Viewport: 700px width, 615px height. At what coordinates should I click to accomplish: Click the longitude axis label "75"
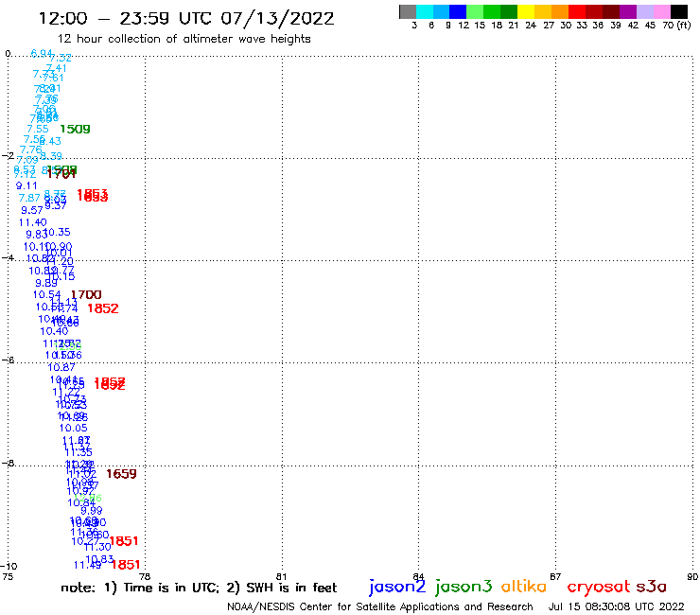[8, 576]
